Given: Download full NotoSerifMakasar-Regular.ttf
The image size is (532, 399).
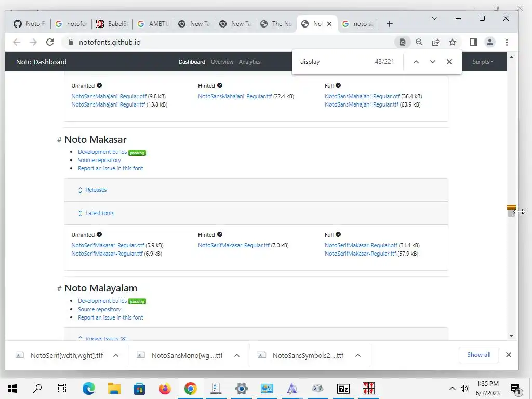Looking at the screenshot, I should point(361,254).
